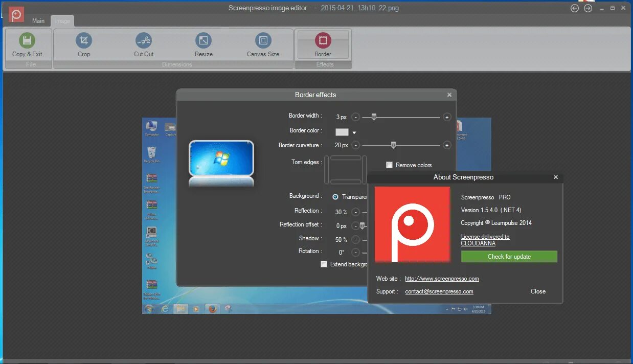The width and height of the screenshot is (633, 364).
Task: Toggle the bottom torn edge
Action: (x=346, y=182)
